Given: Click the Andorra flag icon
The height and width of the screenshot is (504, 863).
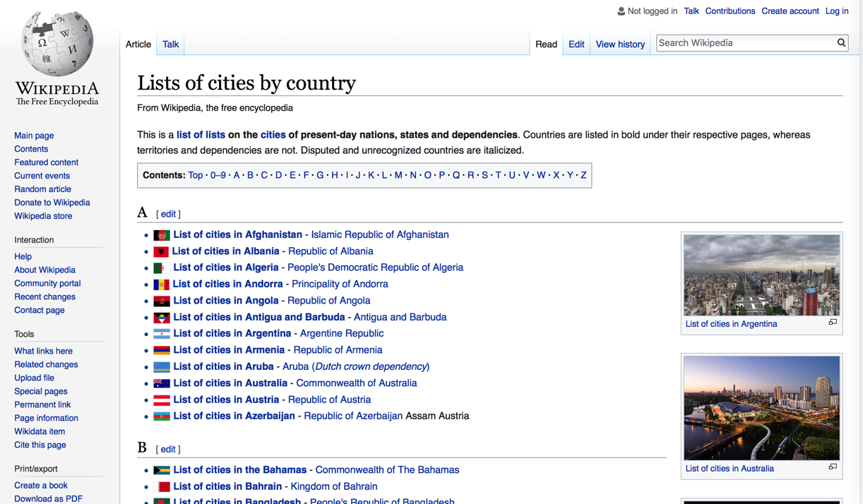Looking at the screenshot, I should [162, 284].
